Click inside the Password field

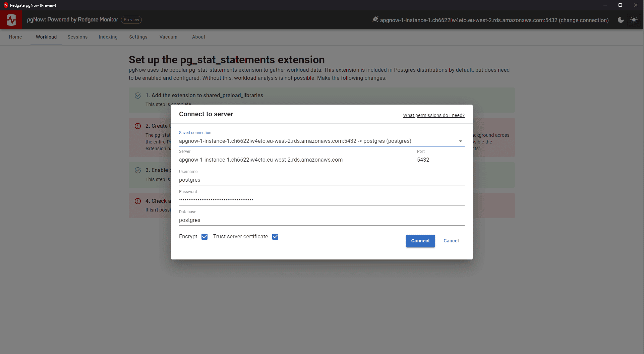click(x=302, y=199)
